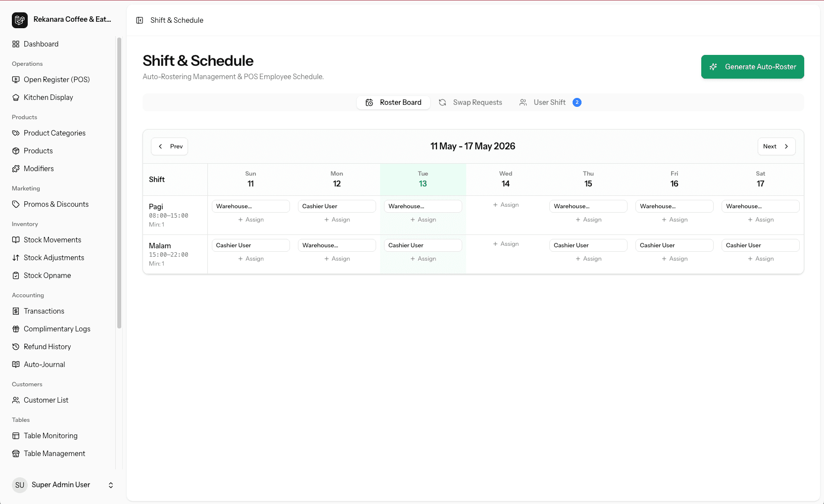Switch to the Roster Board tab

[393, 102]
